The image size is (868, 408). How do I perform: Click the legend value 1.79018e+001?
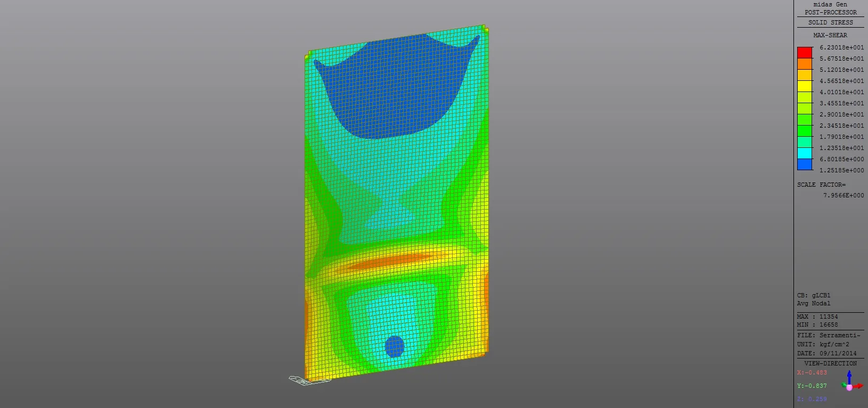pos(842,137)
